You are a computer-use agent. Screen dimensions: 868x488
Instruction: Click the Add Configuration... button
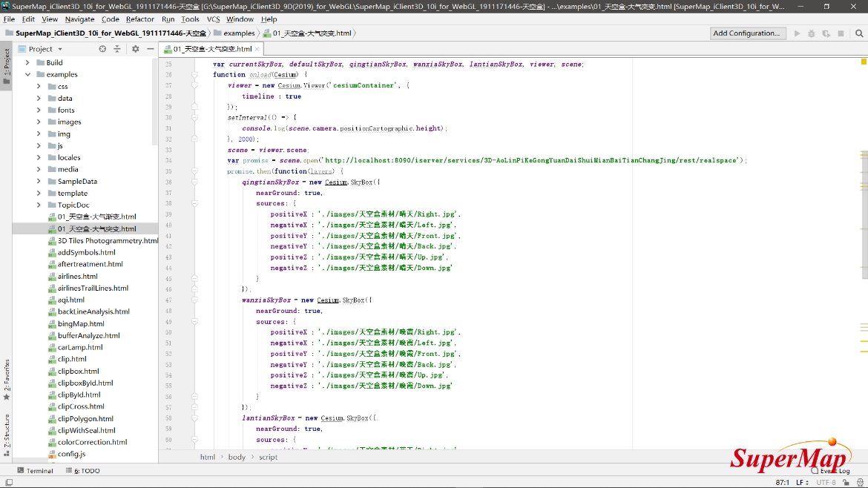coord(746,33)
